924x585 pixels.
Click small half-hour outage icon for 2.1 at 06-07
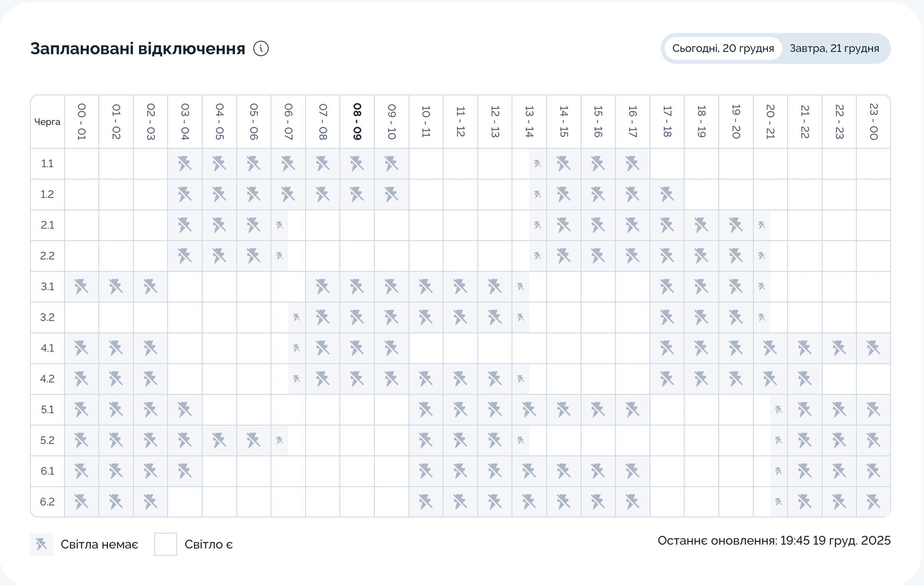(x=279, y=225)
